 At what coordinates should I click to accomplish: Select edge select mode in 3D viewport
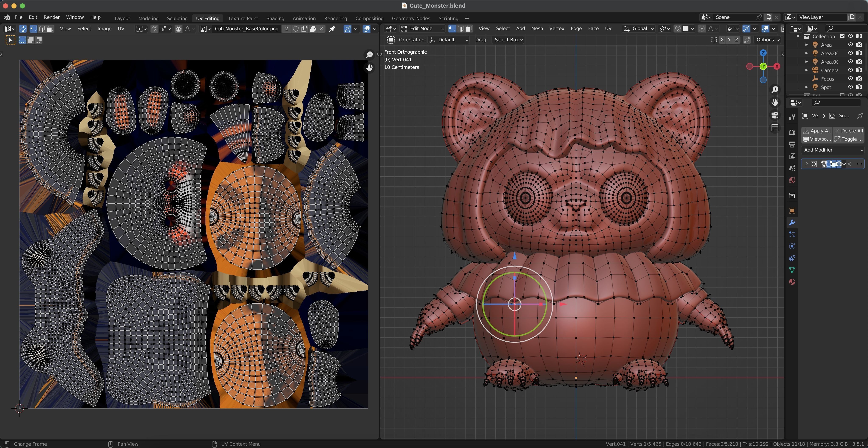click(x=461, y=29)
